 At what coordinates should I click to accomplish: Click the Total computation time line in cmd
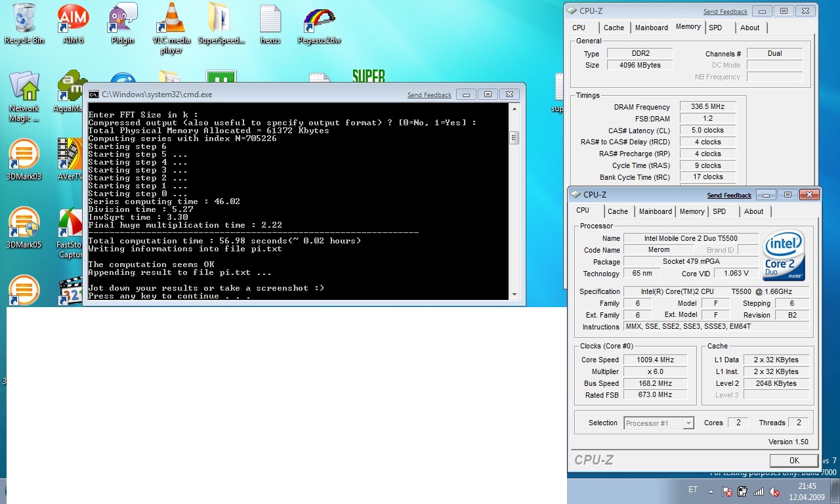[224, 241]
